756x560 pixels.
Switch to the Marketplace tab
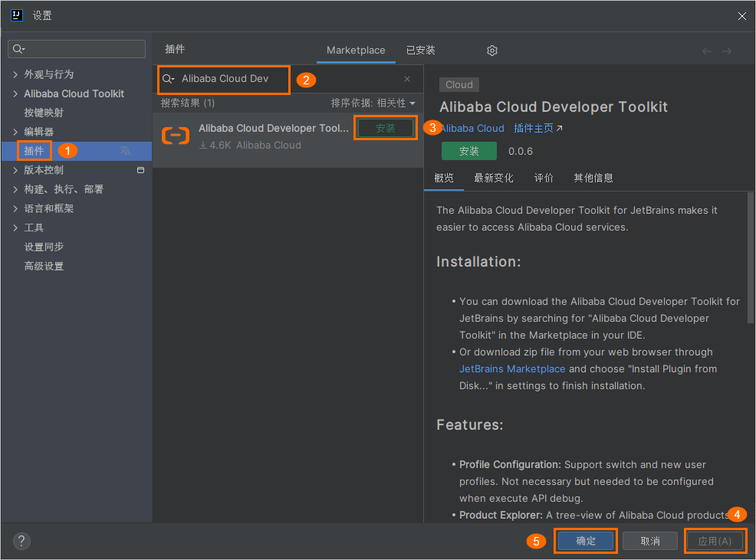coord(356,50)
